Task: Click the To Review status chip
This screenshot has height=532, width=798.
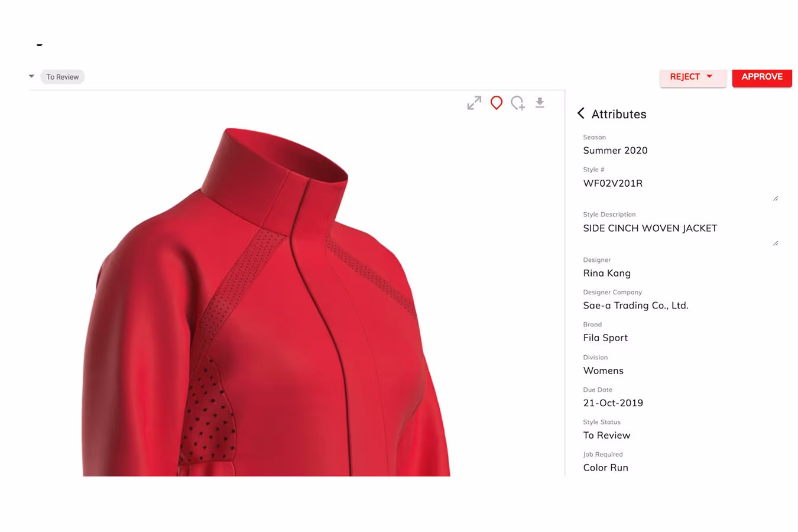Action: point(63,77)
